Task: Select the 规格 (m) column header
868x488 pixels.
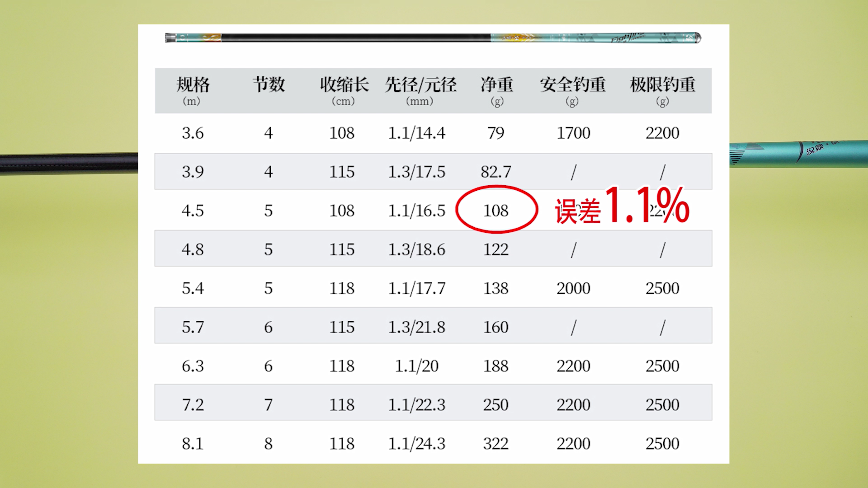Action: (193, 91)
